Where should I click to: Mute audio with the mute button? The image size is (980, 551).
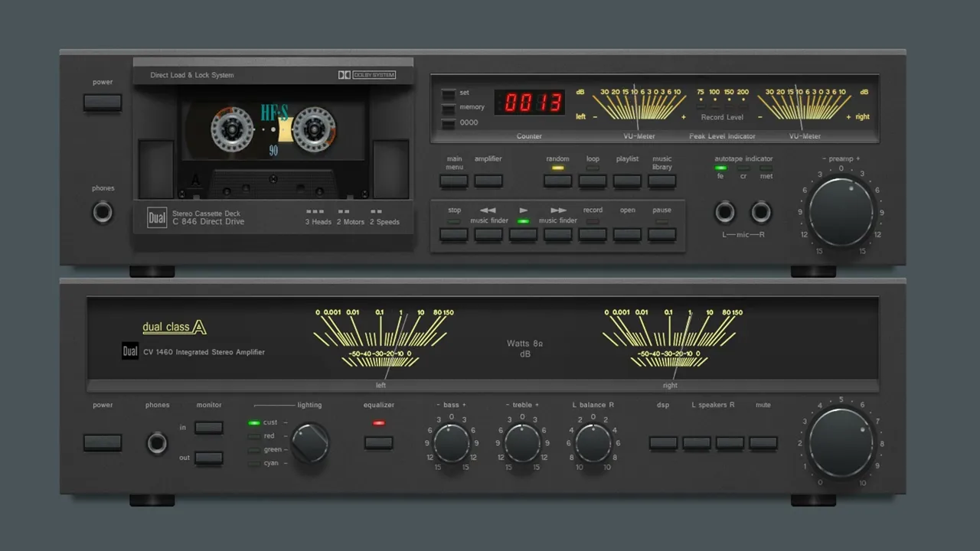[x=763, y=442]
